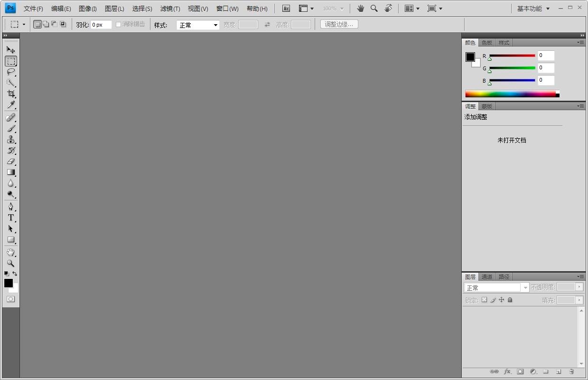Image resolution: width=588 pixels, height=380 pixels.
Task: Select the Horizontal Type tool
Action: click(11, 218)
